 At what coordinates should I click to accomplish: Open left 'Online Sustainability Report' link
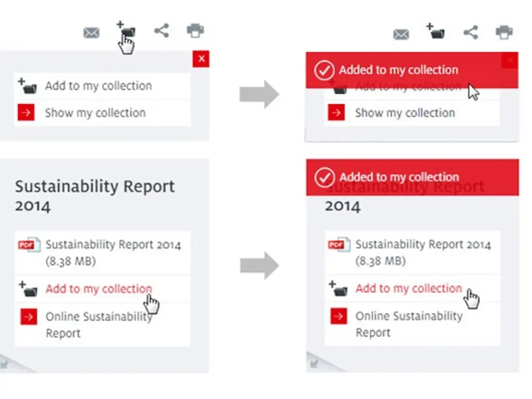coord(99,325)
